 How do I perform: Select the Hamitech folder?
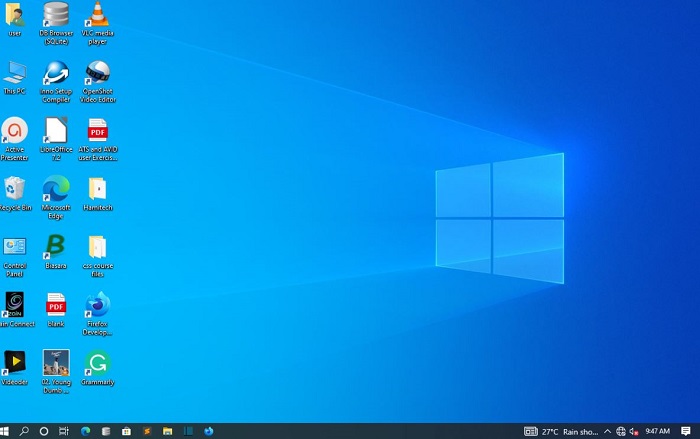(97, 194)
